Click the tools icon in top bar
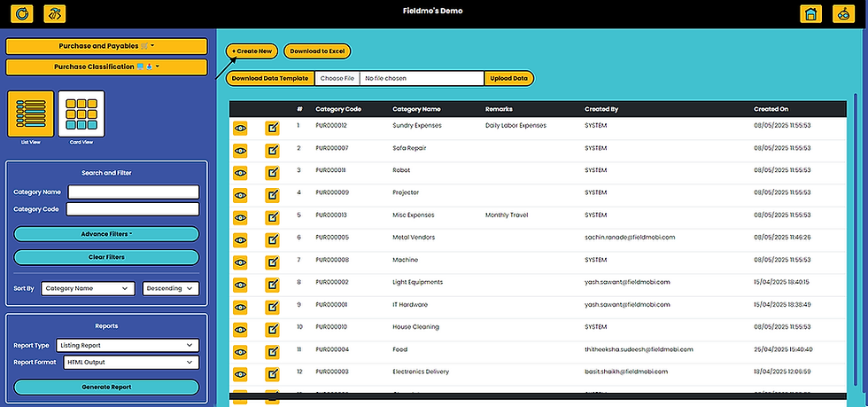The width and height of the screenshot is (868, 407). pyautogui.click(x=54, y=14)
